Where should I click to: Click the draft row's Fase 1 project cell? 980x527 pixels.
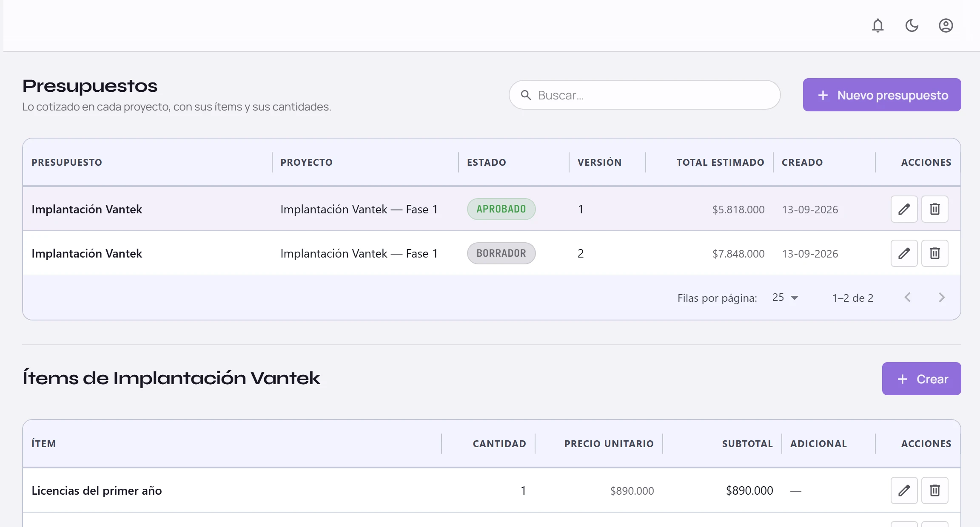[359, 253]
